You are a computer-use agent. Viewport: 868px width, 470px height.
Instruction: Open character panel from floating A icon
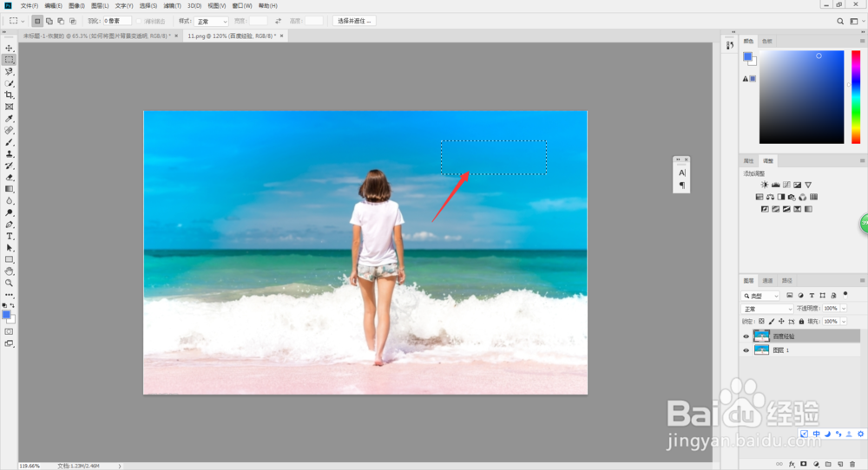pos(682,173)
